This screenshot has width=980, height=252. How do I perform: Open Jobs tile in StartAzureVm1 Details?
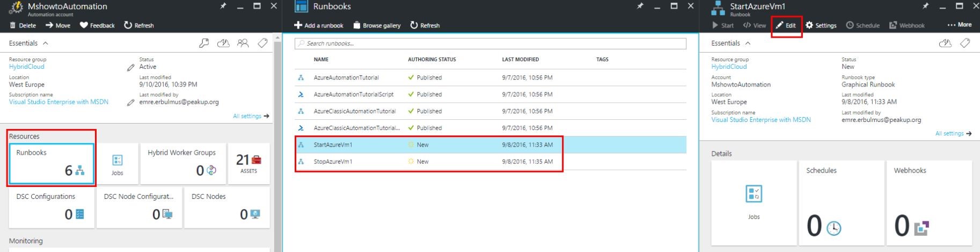click(754, 203)
